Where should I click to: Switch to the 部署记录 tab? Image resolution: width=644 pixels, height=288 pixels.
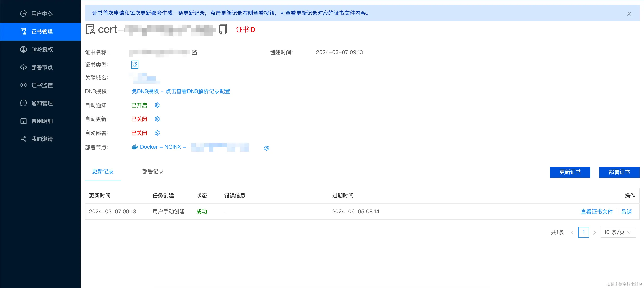[x=153, y=172]
